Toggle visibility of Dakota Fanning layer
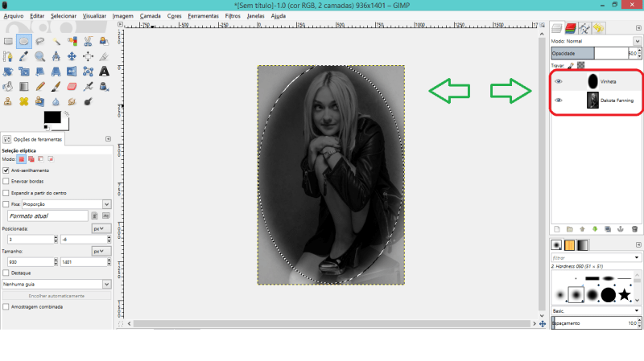The image size is (644, 361). click(559, 101)
